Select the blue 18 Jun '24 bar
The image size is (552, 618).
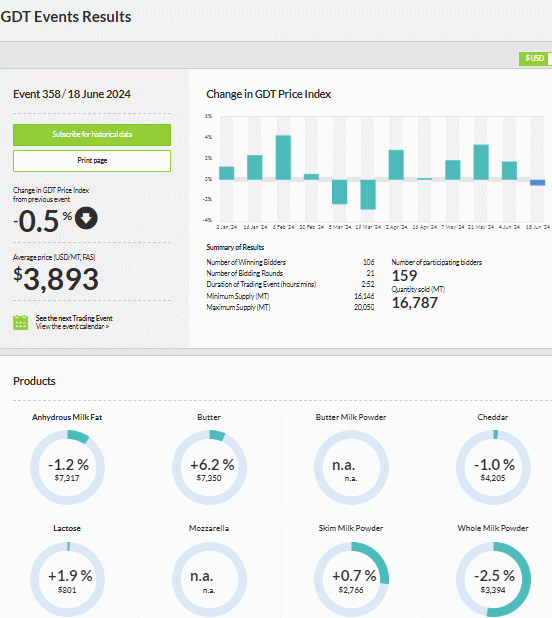537,182
